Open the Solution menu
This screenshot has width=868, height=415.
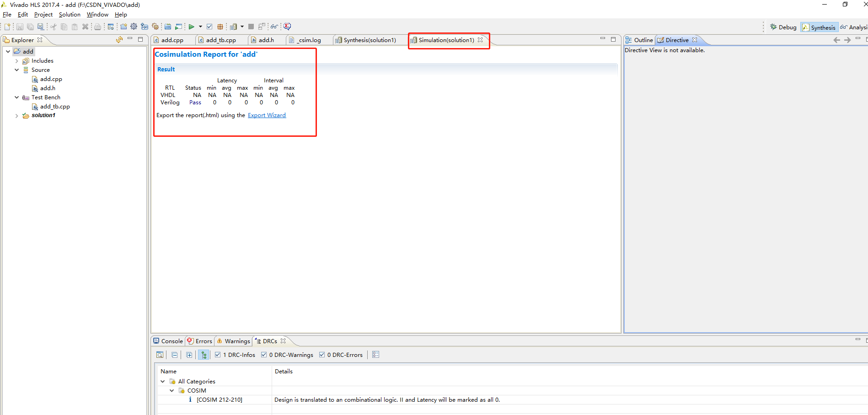tap(70, 15)
